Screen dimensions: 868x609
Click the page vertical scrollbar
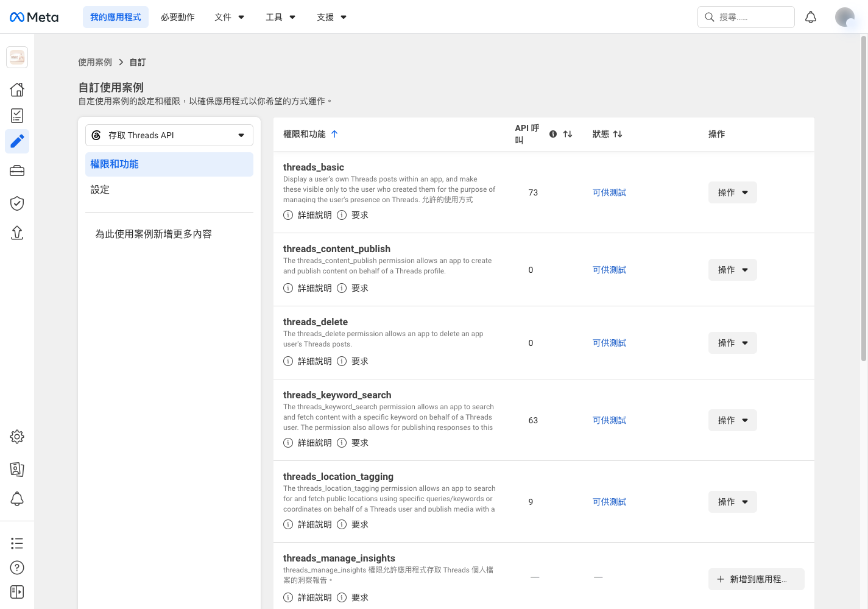864,199
